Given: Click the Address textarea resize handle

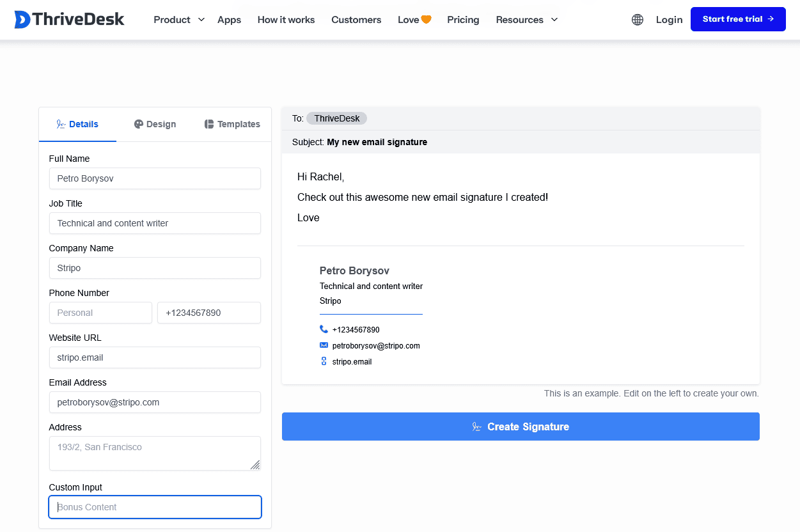Looking at the screenshot, I should pos(255,465).
